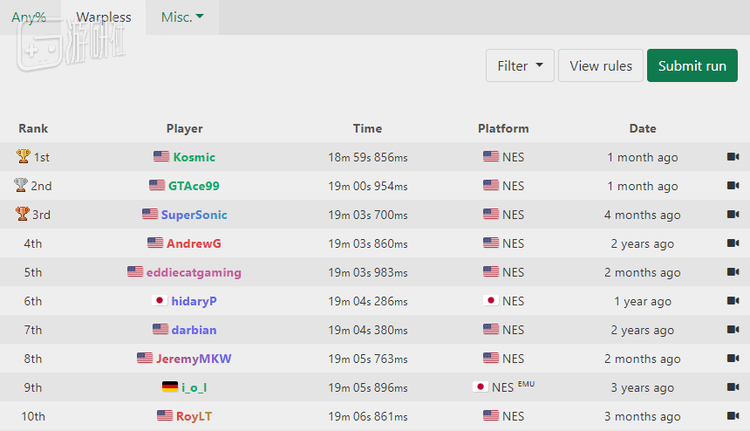Click the Japan flag beside hidaryP

tap(159, 301)
